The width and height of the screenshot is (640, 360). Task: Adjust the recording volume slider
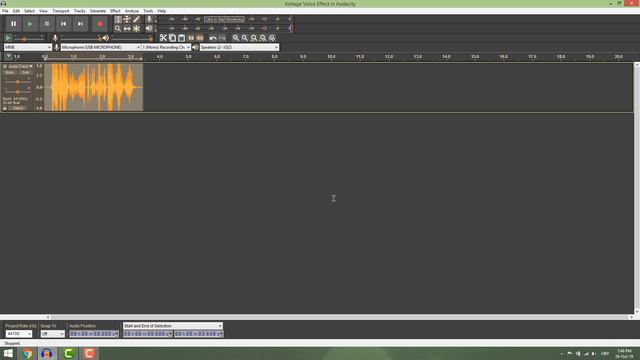80,38
